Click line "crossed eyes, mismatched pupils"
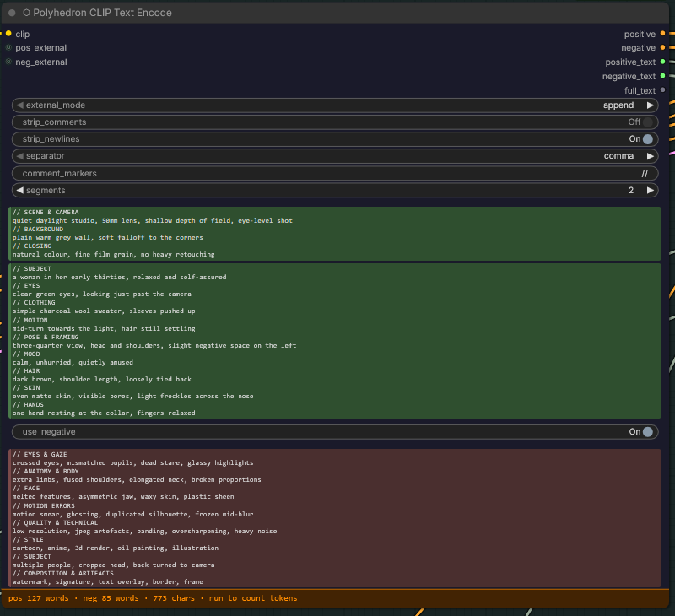The image size is (675, 616). point(133,462)
